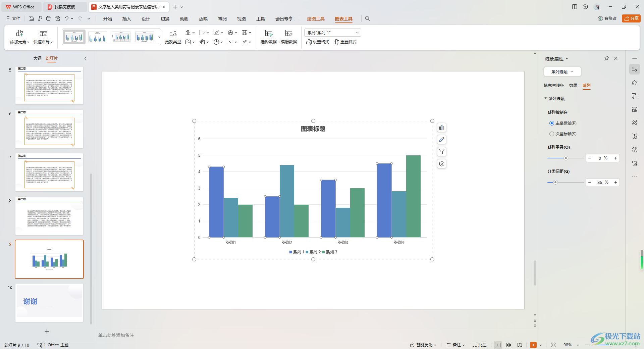The image size is (644, 349).
Task: Open the Series Options dropdown in panel
Action: click(562, 71)
